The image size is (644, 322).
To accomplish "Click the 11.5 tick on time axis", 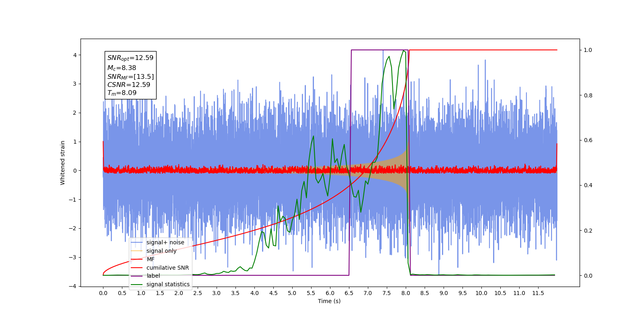I will click(x=538, y=293).
